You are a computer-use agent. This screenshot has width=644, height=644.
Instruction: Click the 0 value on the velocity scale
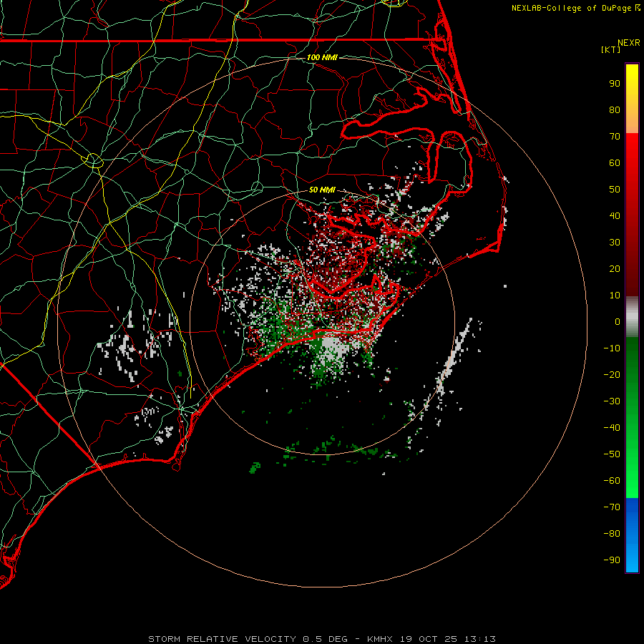(x=618, y=321)
